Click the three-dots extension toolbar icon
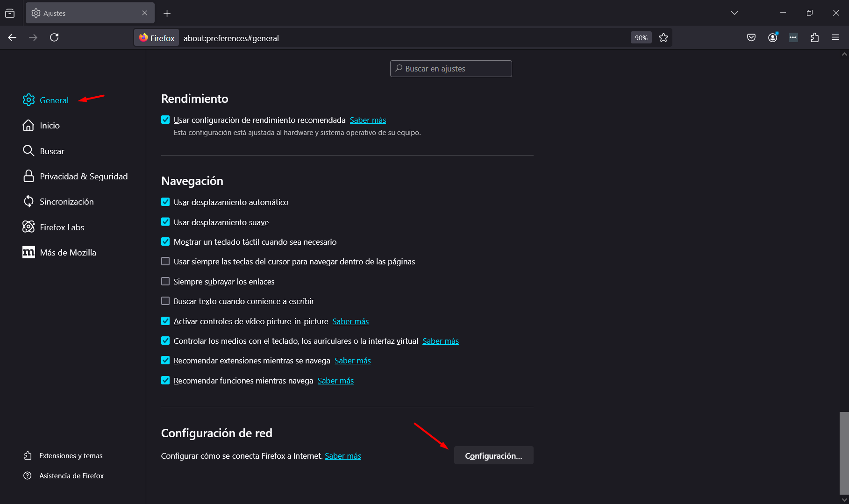Viewport: 849px width, 504px height. (x=793, y=37)
